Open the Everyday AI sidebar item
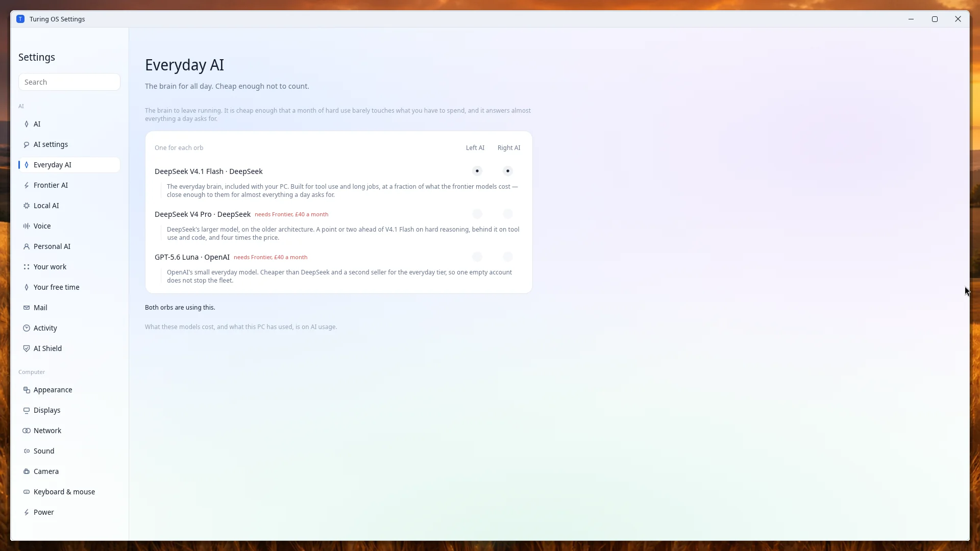Viewport: 980px width, 551px height. 69,165
